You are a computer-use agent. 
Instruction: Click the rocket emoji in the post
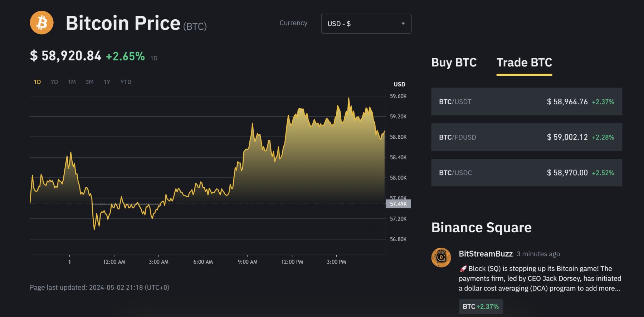click(463, 269)
